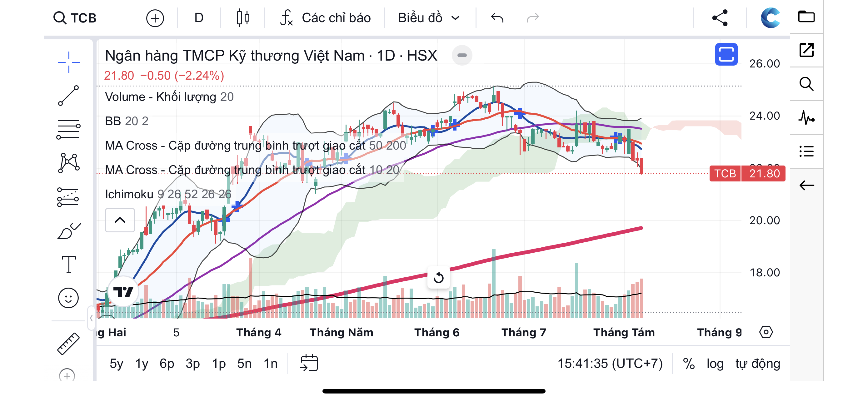Viewport: 868px width, 401px height.
Task: Toggle the blue fullscreen snapshot button
Action: 726,54
